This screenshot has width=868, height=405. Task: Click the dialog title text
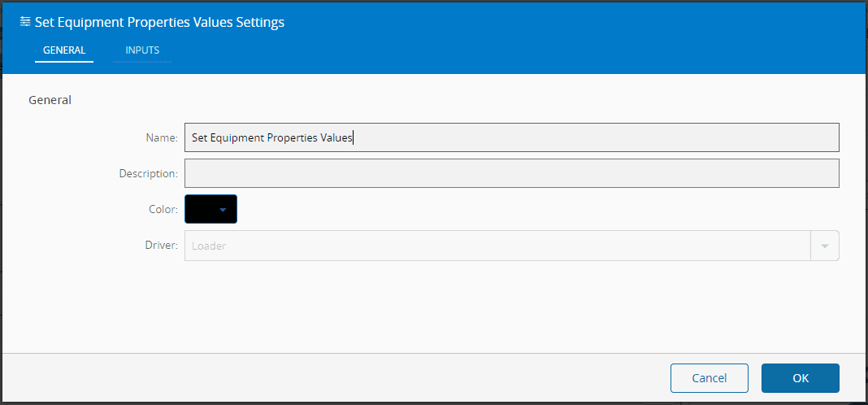coord(159,23)
